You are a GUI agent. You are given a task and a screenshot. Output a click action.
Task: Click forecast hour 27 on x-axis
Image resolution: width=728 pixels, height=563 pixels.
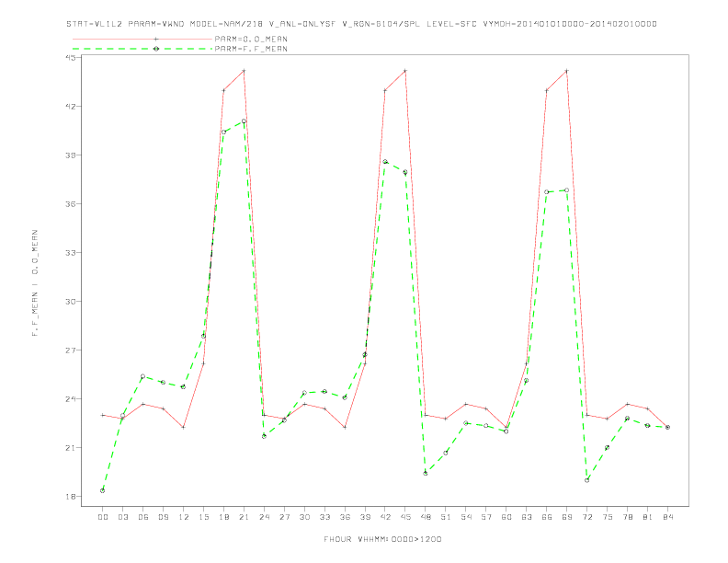pyautogui.click(x=284, y=517)
